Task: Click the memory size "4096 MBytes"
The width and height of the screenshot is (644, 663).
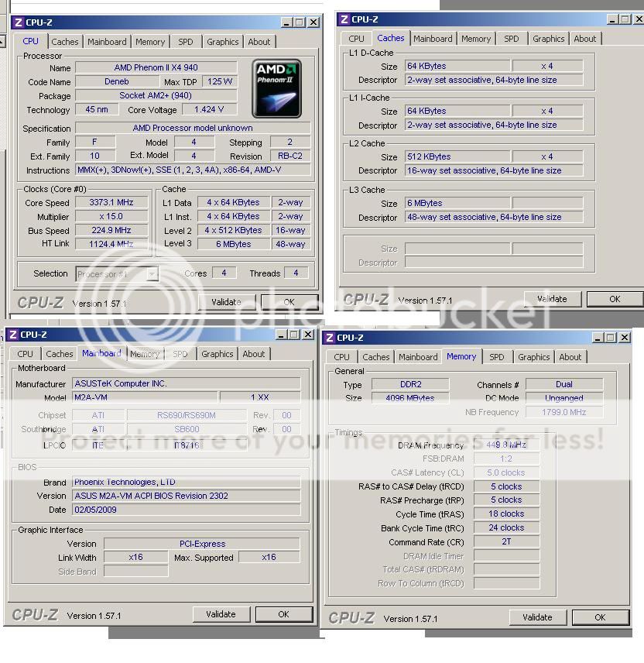Action: click(410, 398)
